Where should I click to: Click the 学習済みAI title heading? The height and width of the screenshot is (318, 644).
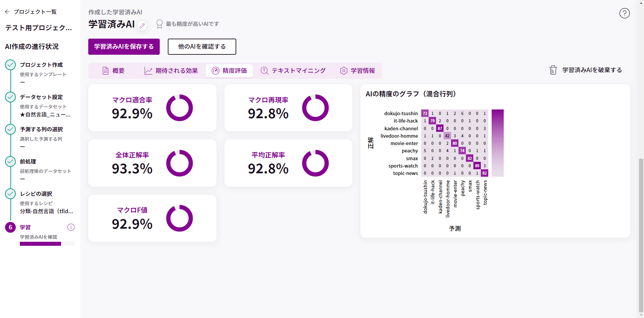click(x=111, y=24)
